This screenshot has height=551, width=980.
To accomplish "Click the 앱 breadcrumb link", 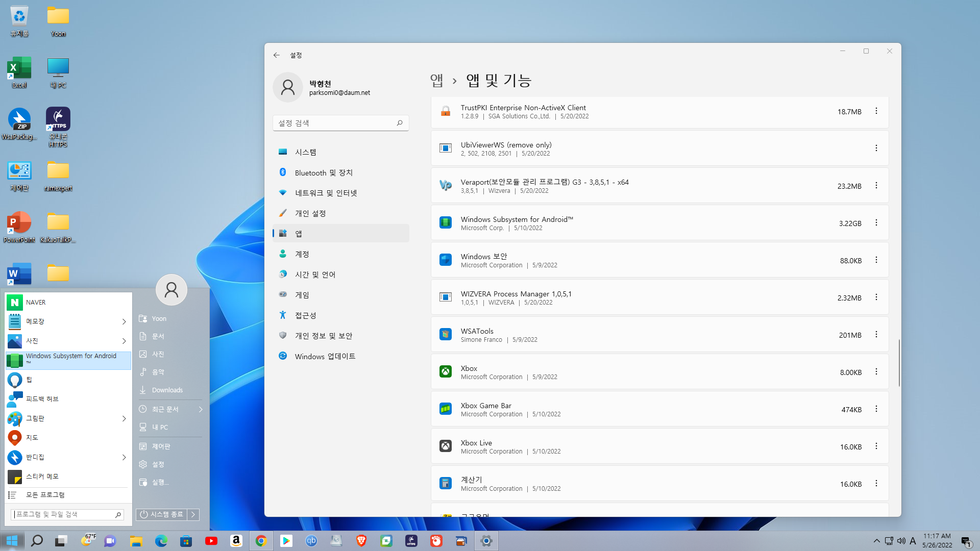I will coord(436,80).
